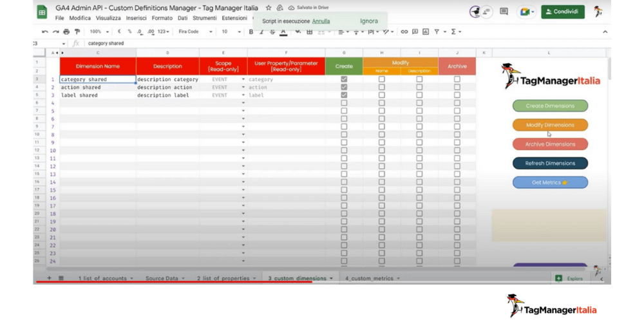Open the 123 number format dropdown
Screen dimensions: 644x322
(164, 32)
